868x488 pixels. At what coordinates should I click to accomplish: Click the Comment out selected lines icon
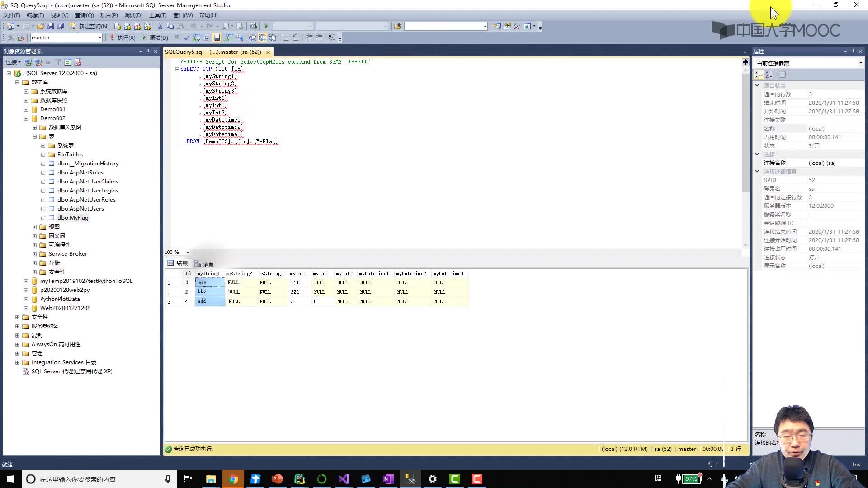(286, 38)
